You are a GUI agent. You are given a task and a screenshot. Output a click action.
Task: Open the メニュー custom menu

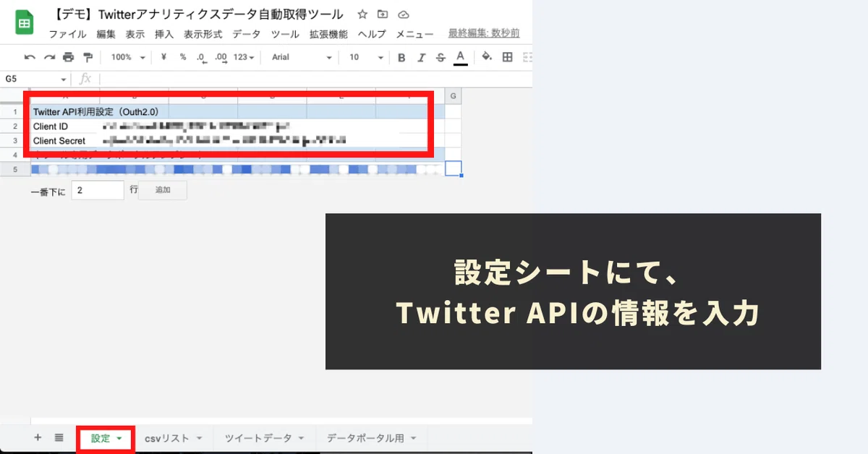coord(414,34)
